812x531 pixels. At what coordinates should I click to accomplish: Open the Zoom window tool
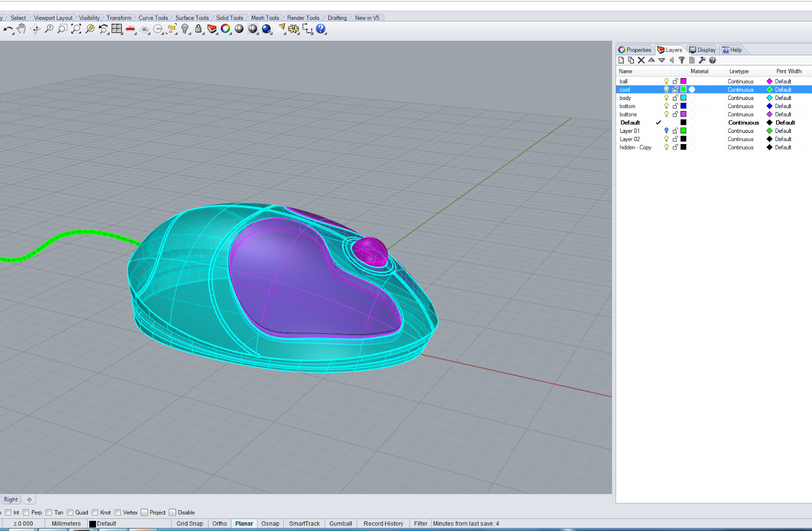coord(62,29)
